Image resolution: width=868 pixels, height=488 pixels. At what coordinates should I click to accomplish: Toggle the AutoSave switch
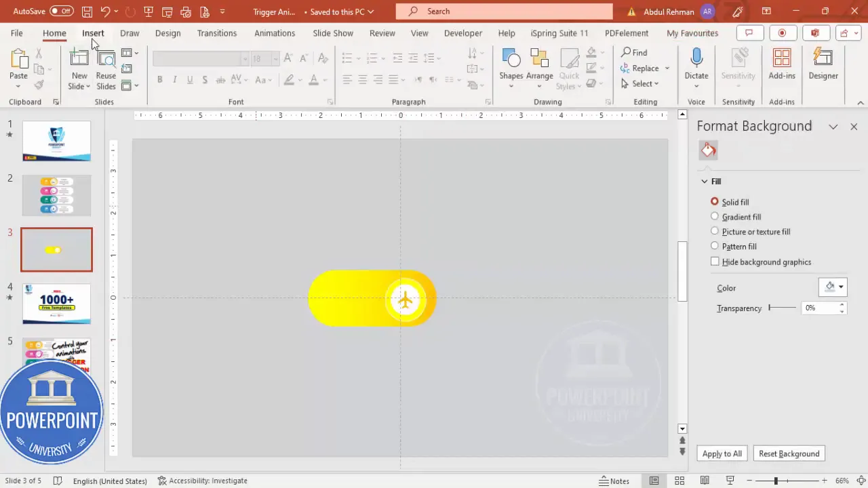[61, 12]
